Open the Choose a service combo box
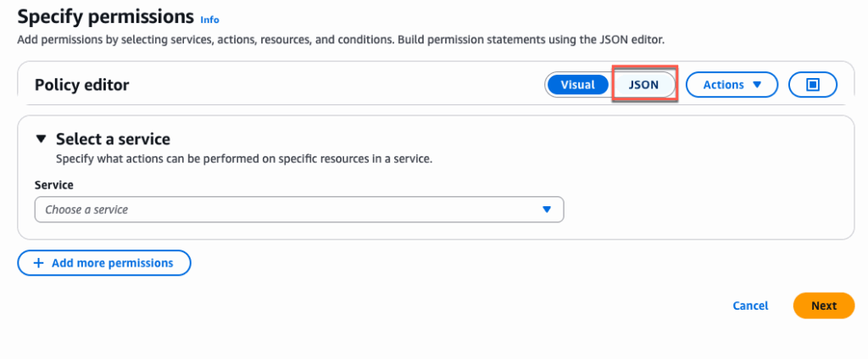This screenshot has width=868, height=359. [298, 210]
